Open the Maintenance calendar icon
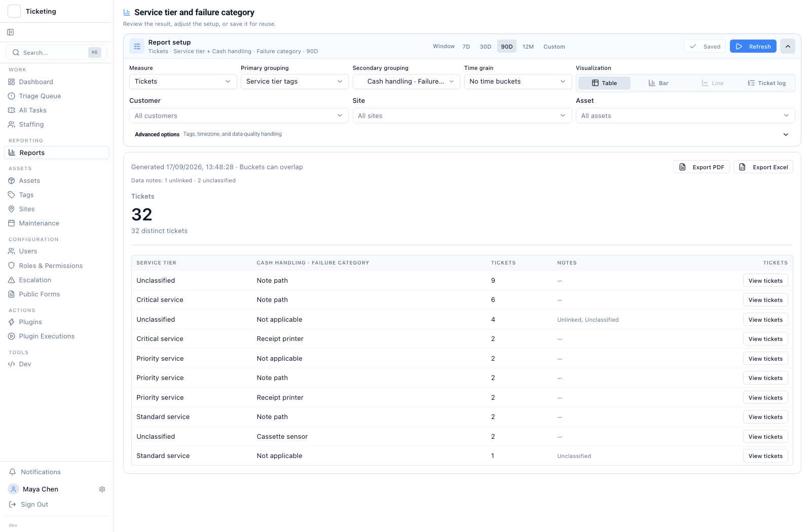The width and height of the screenshot is (811, 532). 12,223
